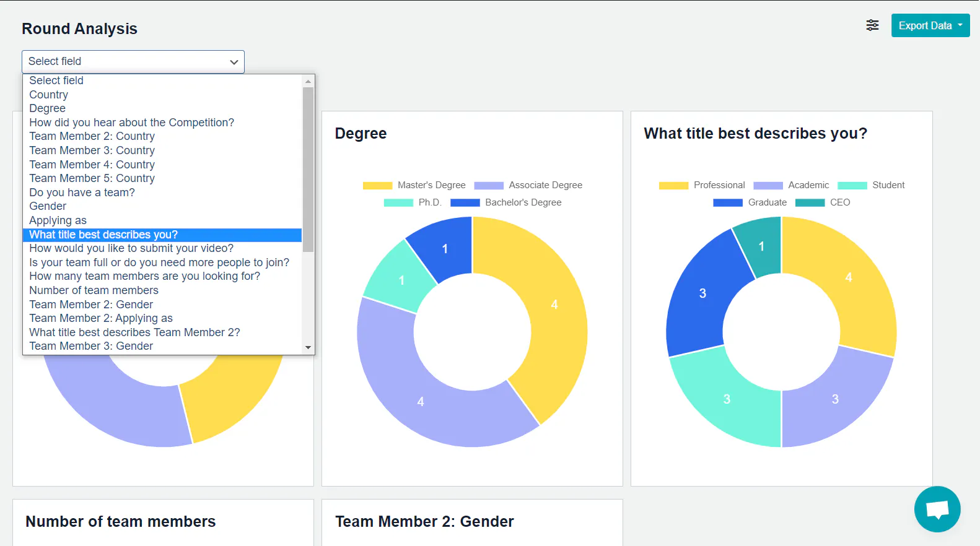Click the 'Team Member 2: Gender' card title

[x=424, y=522]
